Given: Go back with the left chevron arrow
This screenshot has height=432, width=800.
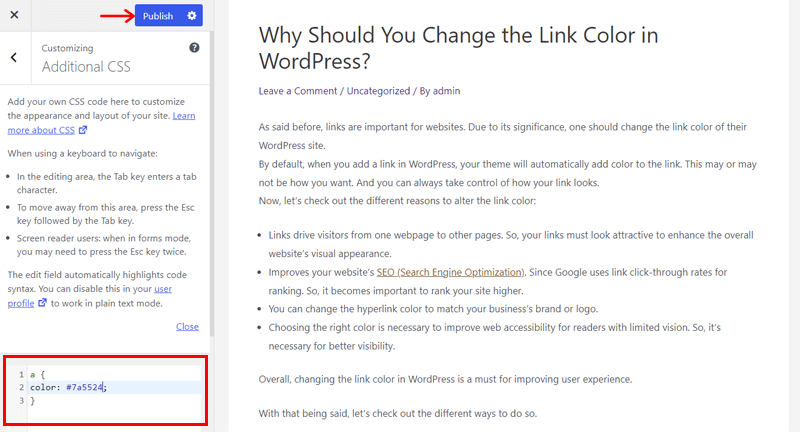Looking at the screenshot, I should pos(14,58).
